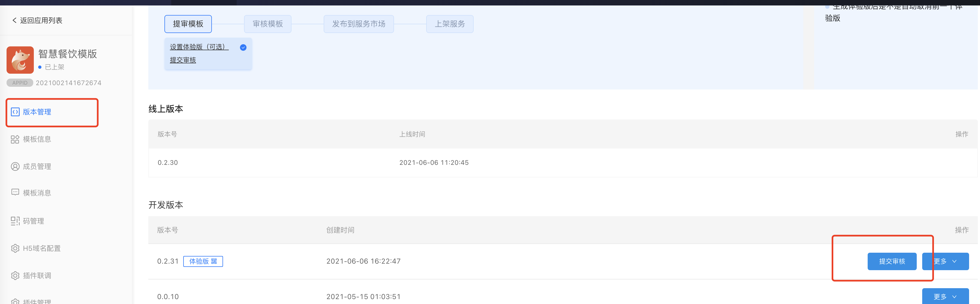Click the 体验版 QR code tag on 0.2.31
The width and height of the screenshot is (980, 304).
pyautogui.click(x=203, y=261)
